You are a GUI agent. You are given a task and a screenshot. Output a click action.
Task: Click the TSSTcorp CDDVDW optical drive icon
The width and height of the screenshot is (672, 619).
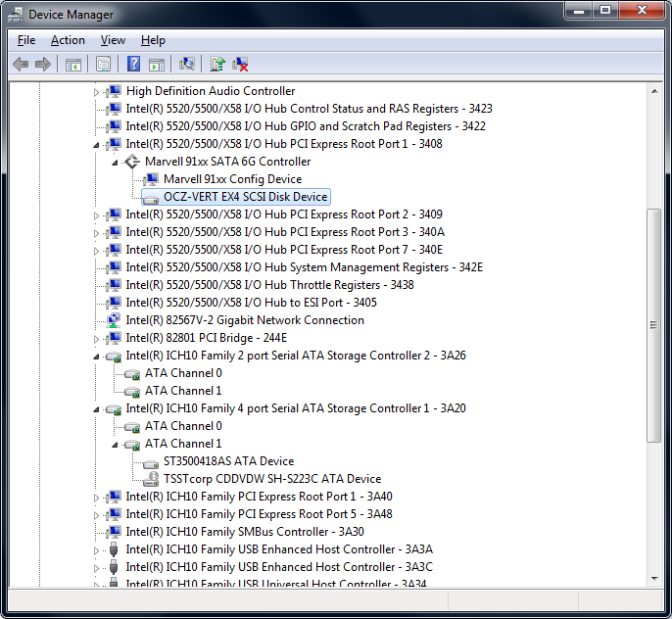[x=151, y=479]
